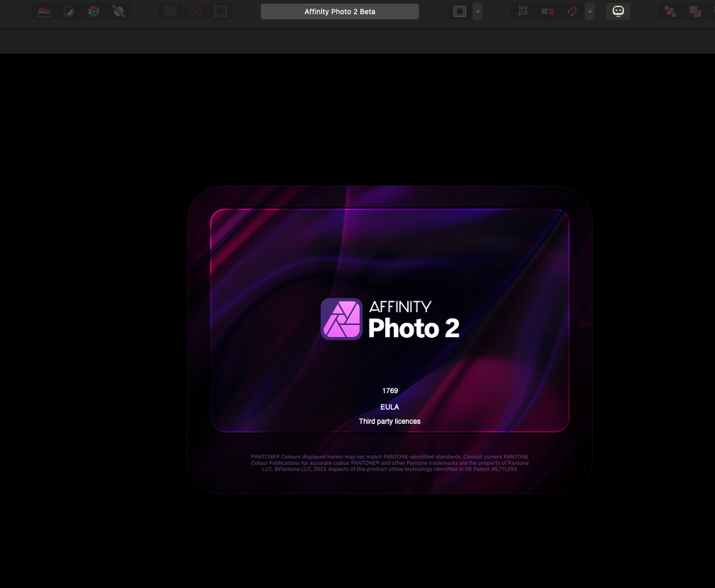Image resolution: width=715 pixels, height=588 pixels.
Task: Open the EULA link on splash
Action: 389,407
